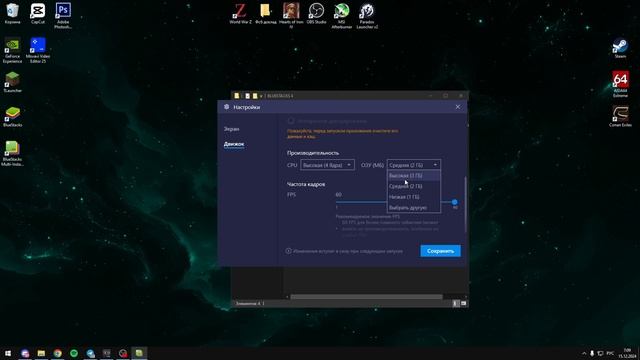Image resolution: width=640 pixels, height=360 pixels.
Task: Select the Движок settings tab
Action: tap(234, 144)
